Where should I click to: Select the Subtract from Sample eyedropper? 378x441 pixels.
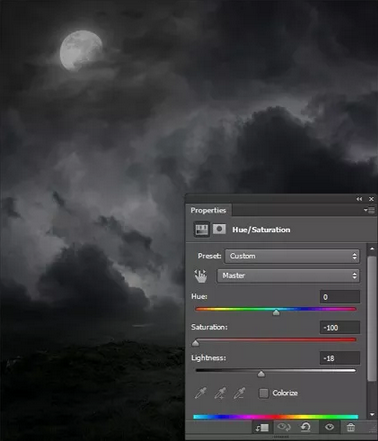pyautogui.click(x=240, y=393)
